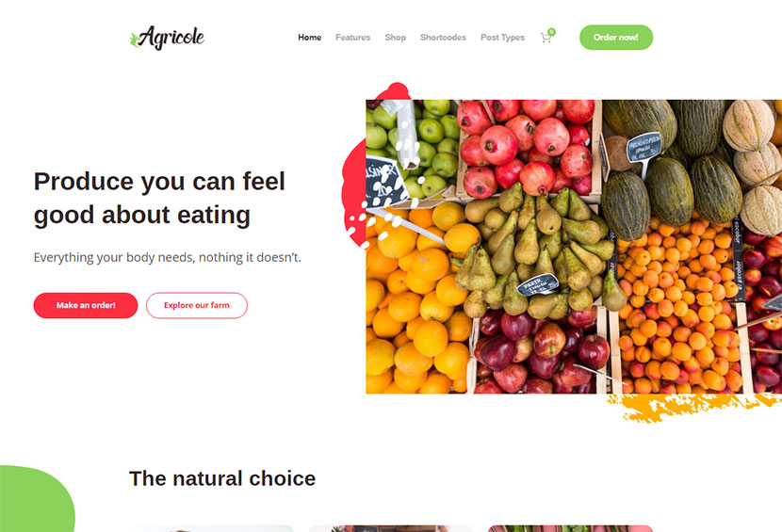Go to the Shop page
782x532 pixels.
[x=395, y=38]
